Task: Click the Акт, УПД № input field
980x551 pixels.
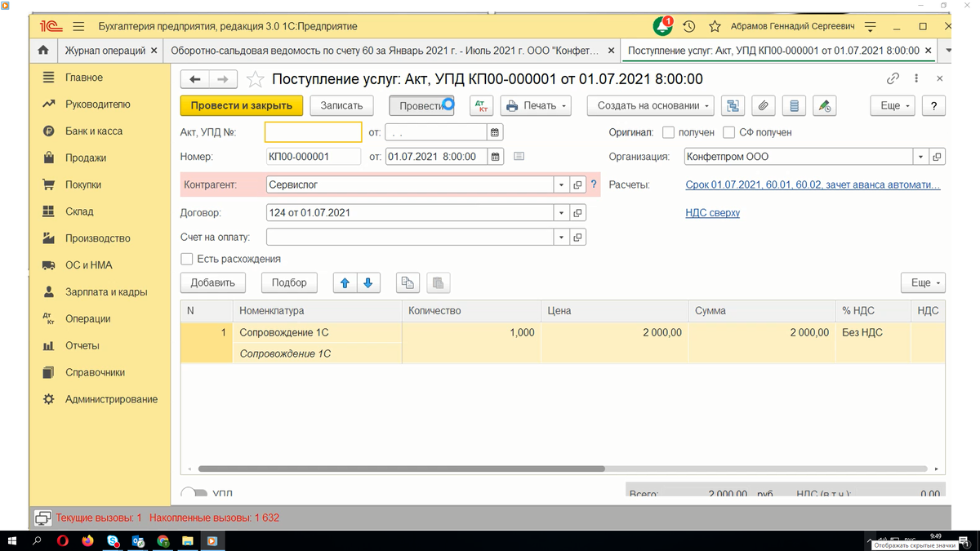Action: tap(314, 132)
